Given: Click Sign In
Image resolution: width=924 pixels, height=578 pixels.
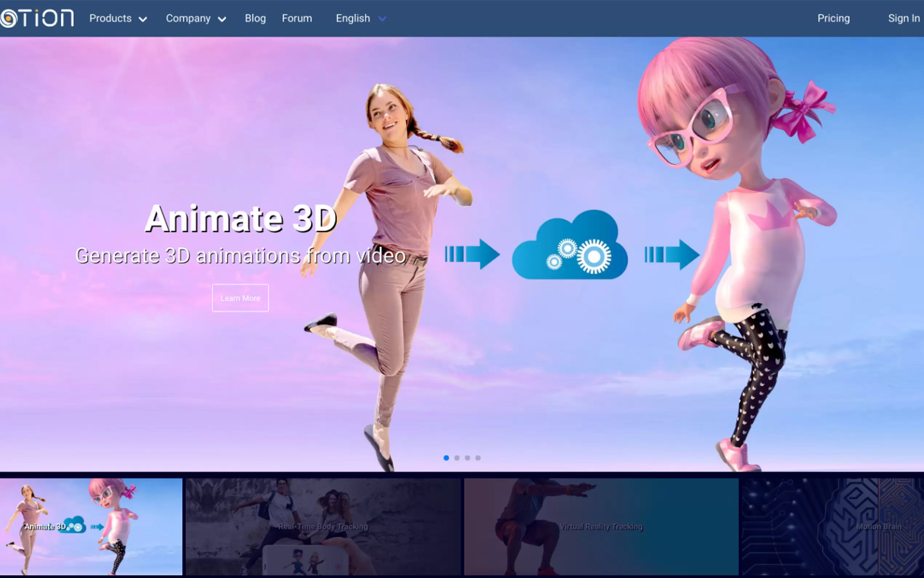Looking at the screenshot, I should coord(903,18).
